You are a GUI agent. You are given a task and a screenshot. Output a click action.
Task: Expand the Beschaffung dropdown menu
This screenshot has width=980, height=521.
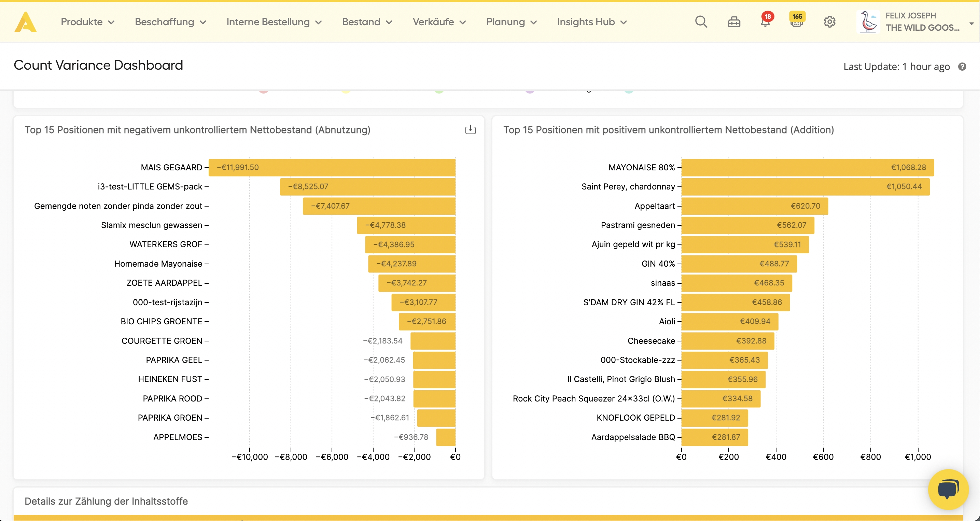170,22
